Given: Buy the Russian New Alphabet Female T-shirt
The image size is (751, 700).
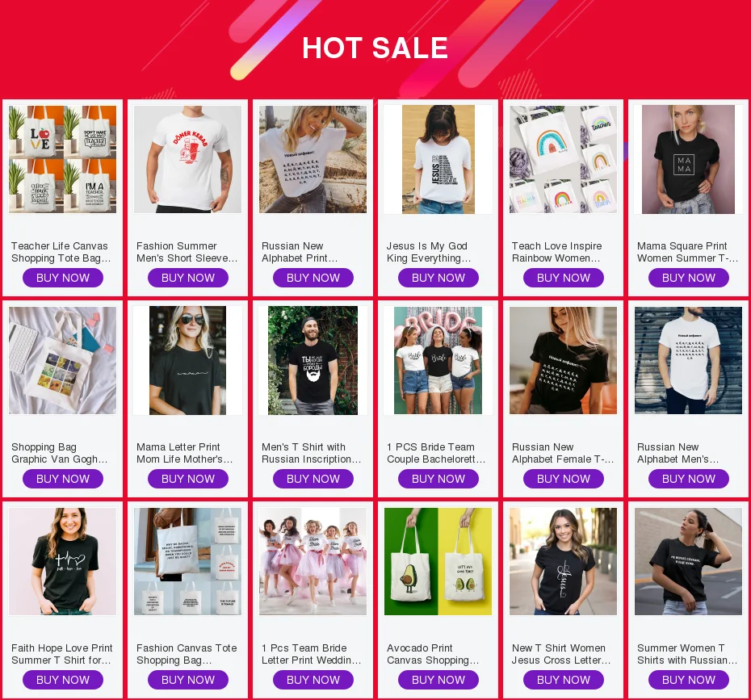Looking at the screenshot, I should pos(564,479).
